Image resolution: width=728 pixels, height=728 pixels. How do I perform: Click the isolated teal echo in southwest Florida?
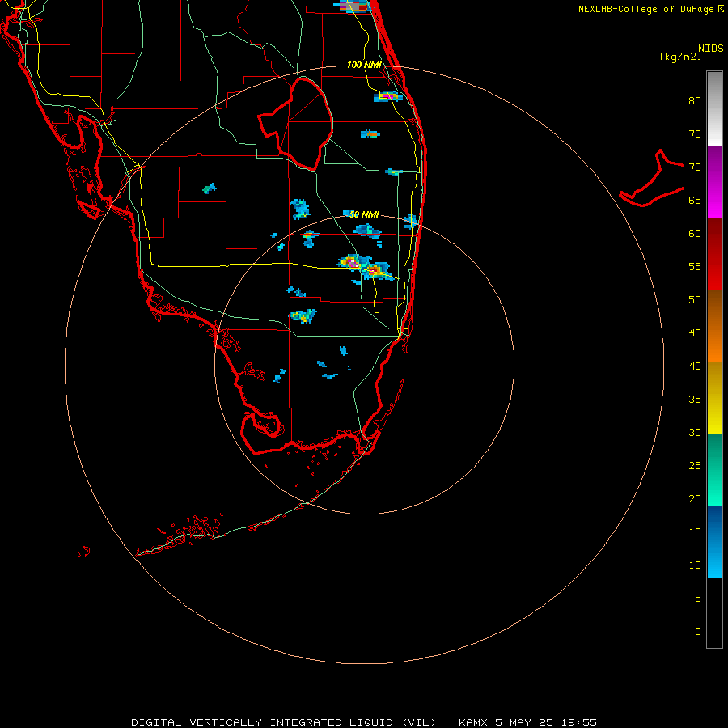point(210,188)
